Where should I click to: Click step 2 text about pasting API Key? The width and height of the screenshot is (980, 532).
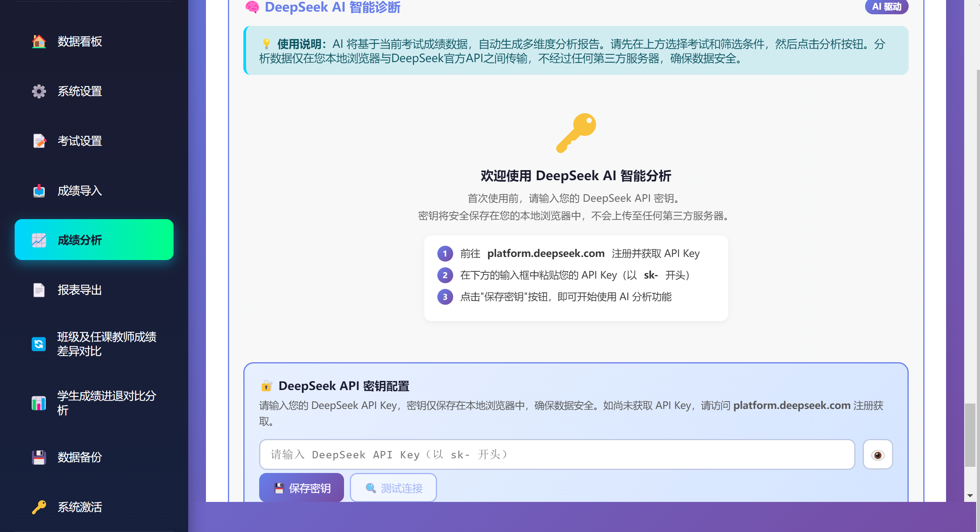pyautogui.click(x=575, y=275)
